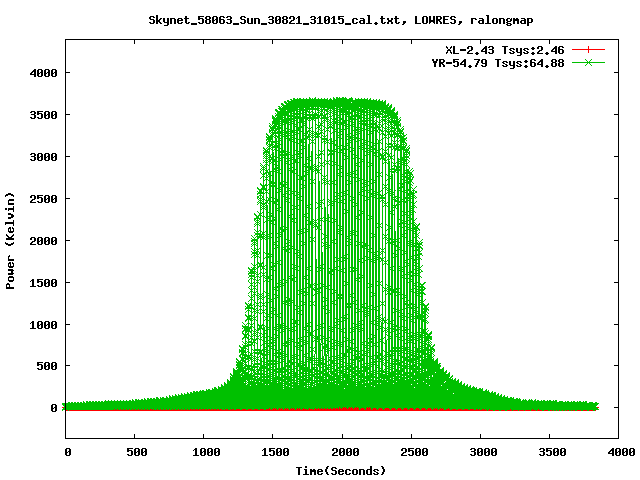The width and height of the screenshot is (640, 480).
Task: Select the legend entry YR-54.79 Tsys:64.88
Action: pyautogui.click(x=498, y=63)
